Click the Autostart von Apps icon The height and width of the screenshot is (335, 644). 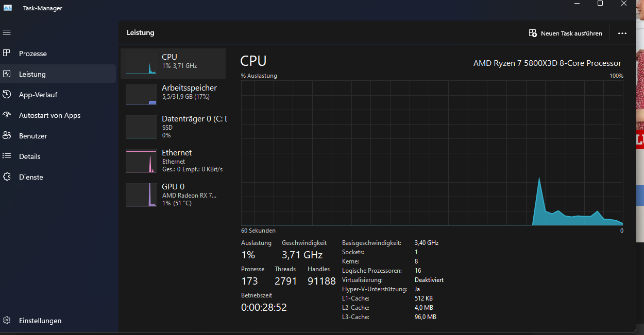7,115
